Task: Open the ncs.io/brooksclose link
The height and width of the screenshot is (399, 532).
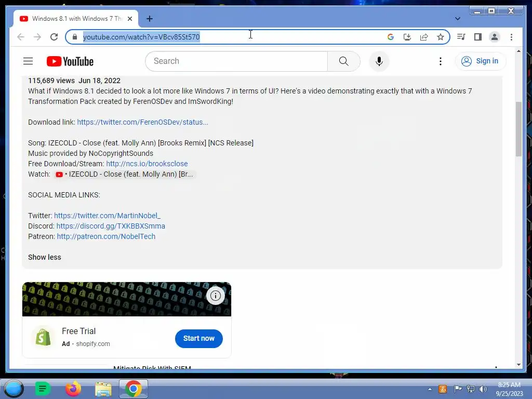Action: pos(147,164)
